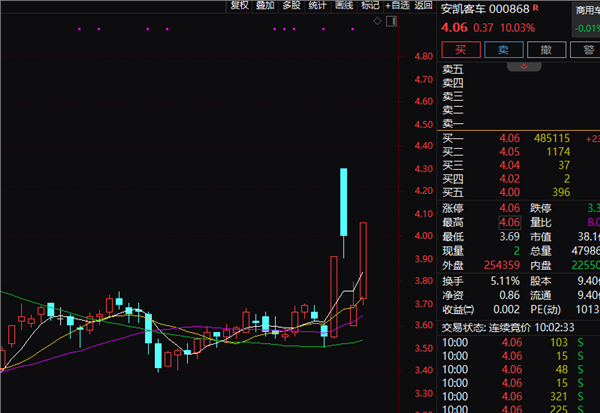Add stock via +自选 button
This screenshot has height=413, width=600.
[x=397, y=5]
